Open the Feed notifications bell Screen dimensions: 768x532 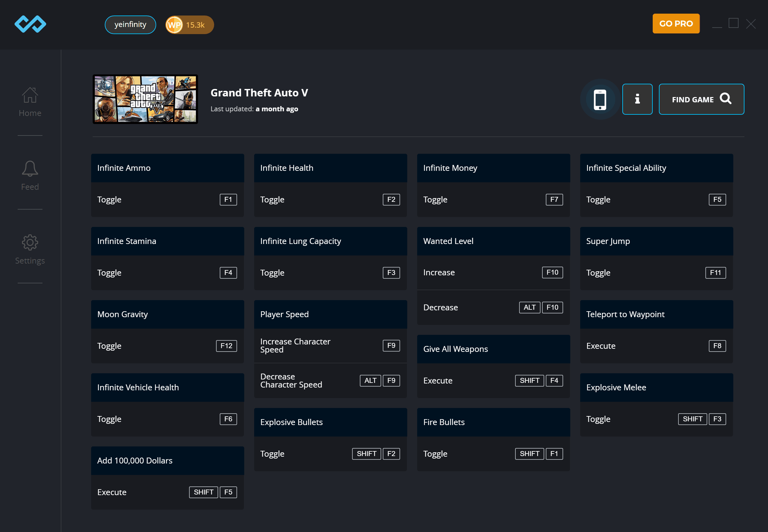tap(30, 176)
